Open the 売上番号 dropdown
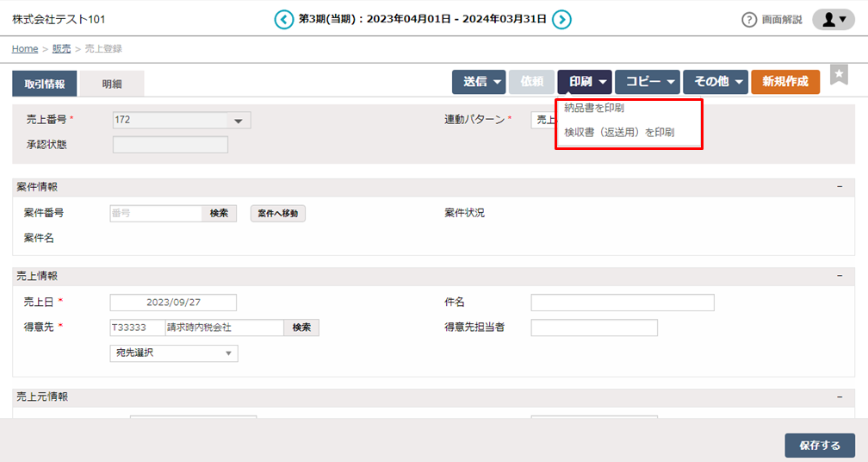This screenshot has height=462, width=868. pos(238,121)
